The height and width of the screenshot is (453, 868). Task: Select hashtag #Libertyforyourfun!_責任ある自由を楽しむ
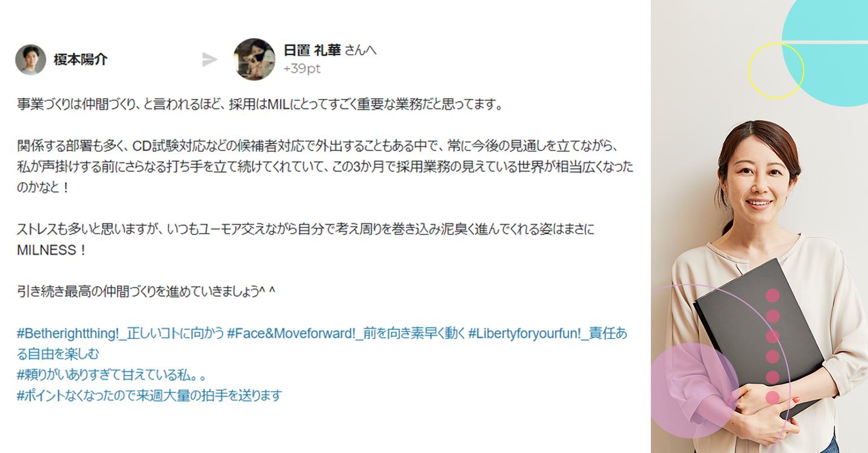coord(322,343)
